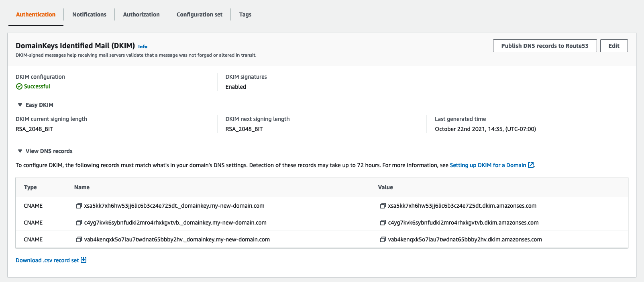Screen dimensions: 644x282
Task: Open the DKIM Info link
Action: point(143,47)
